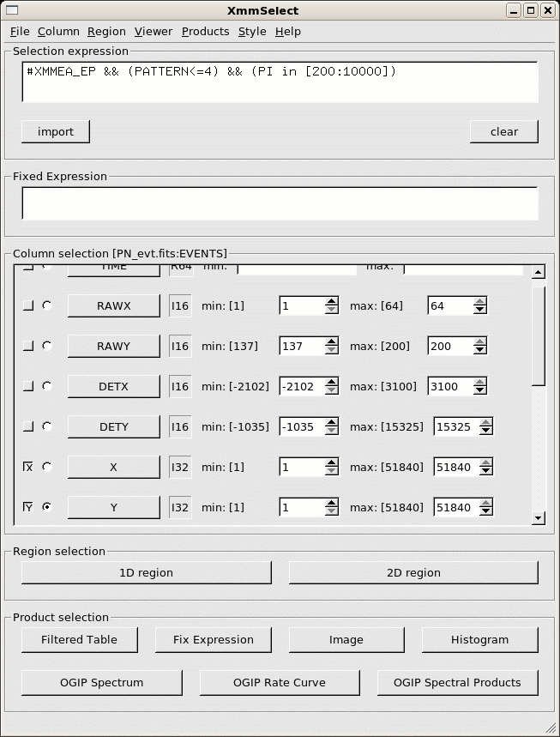Click the clear button
Image resolution: width=560 pixels, height=737 pixels.
(x=504, y=131)
